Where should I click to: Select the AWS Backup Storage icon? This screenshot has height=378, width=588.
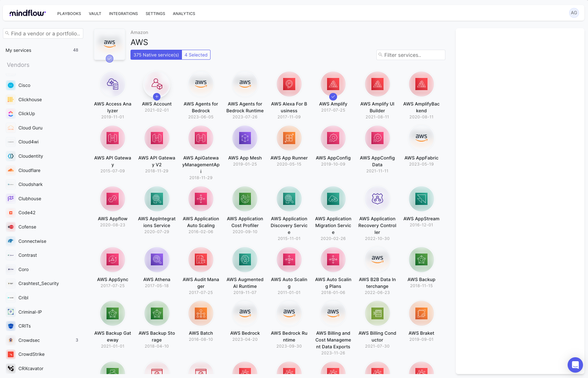(x=157, y=313)
